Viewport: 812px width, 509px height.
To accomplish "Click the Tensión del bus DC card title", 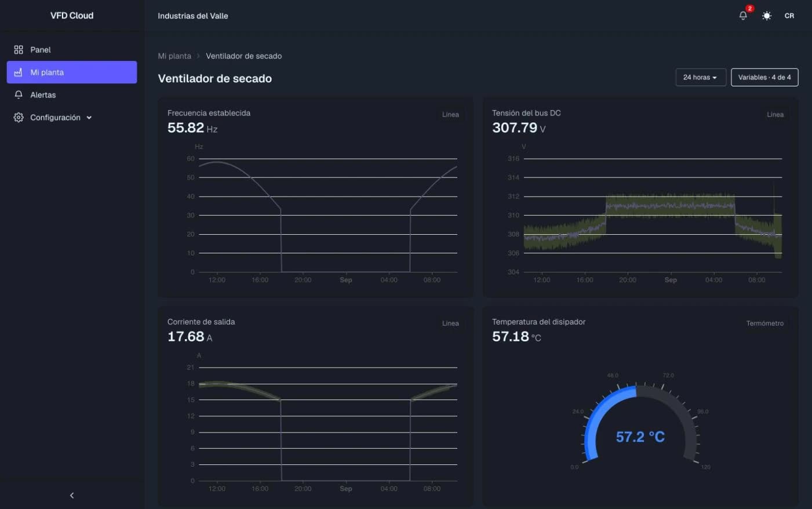I will click(526, 113).
